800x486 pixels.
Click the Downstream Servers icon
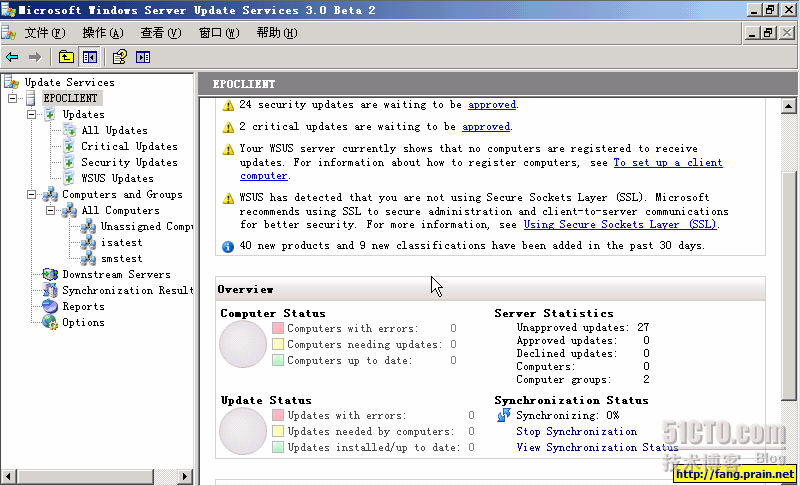click(x=50, y=274)
